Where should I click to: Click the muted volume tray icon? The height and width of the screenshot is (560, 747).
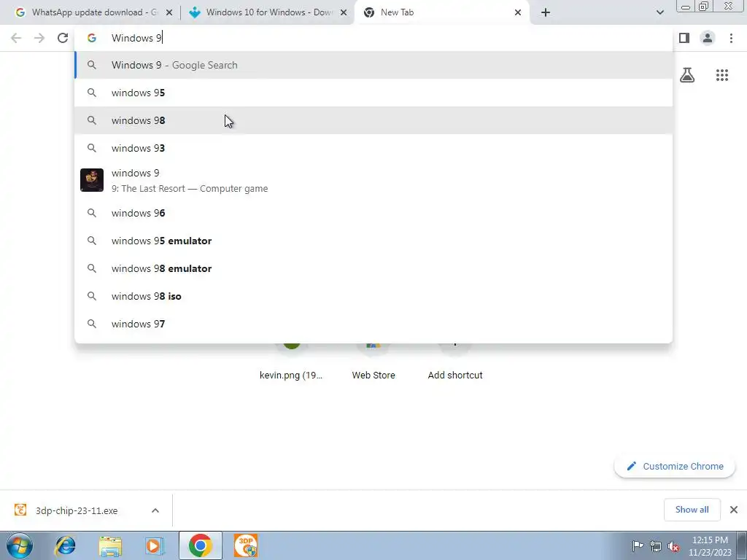pyautogui.click(x=673, y=546)
